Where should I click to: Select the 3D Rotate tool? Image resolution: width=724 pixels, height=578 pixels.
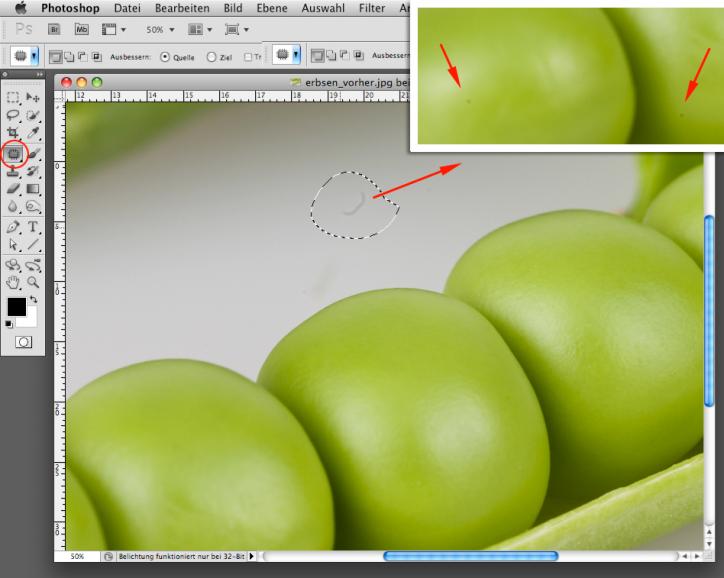click(13, 265)
